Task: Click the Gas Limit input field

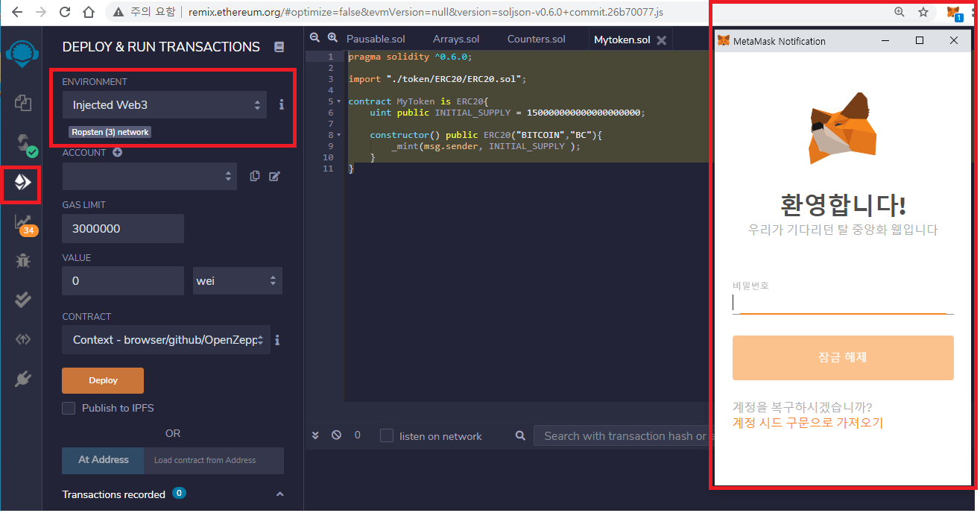Action: (x=123, y=228)
